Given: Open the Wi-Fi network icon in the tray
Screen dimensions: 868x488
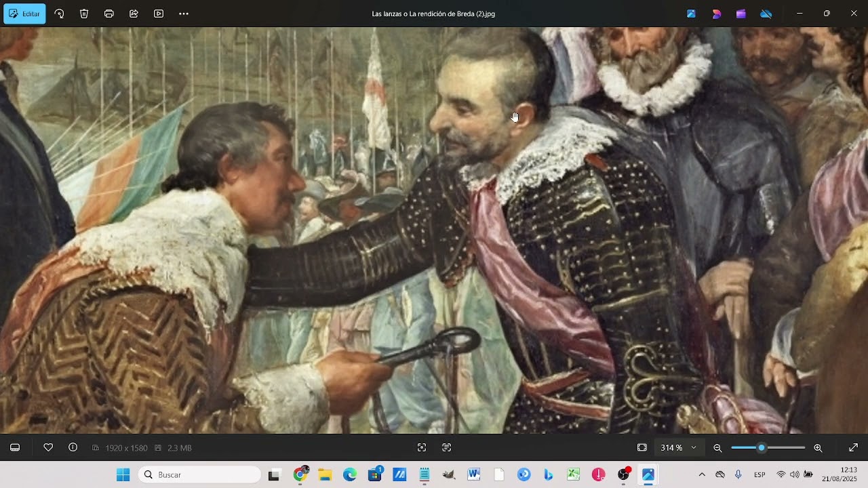Looking at the screenshot, I should [781, 474].
